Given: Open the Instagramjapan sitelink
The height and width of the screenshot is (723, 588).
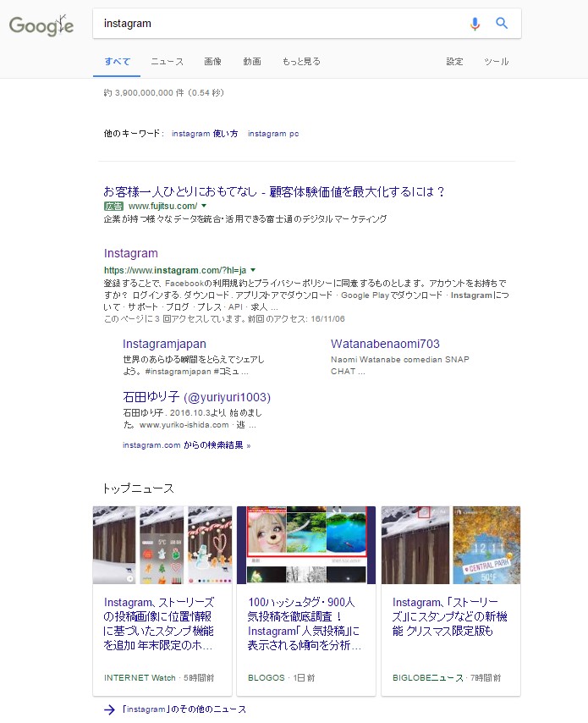Looking at the screenshot, I should [x=164, y=344].
